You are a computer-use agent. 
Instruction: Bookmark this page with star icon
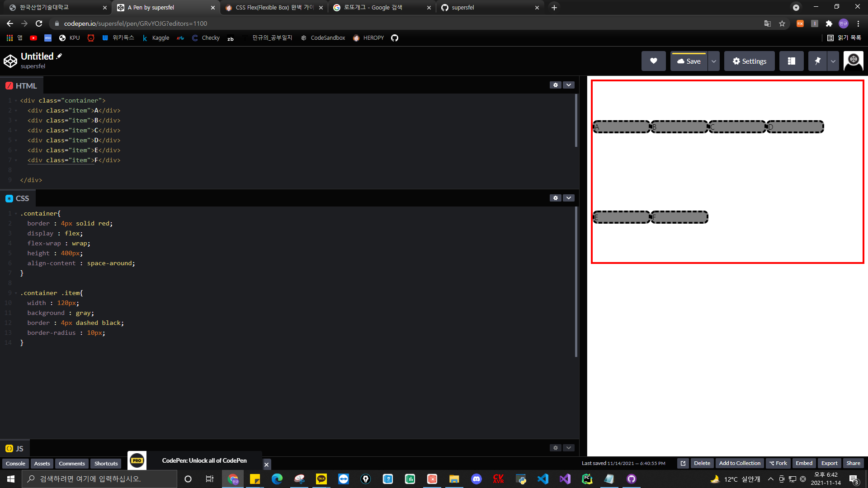point(782,23)
